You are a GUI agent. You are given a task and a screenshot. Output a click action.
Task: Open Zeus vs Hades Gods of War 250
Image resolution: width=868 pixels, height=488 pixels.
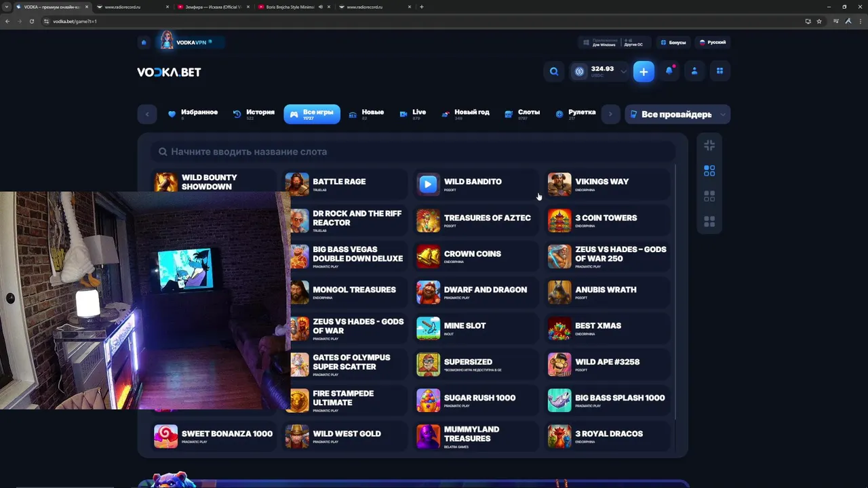coord(608,256)
